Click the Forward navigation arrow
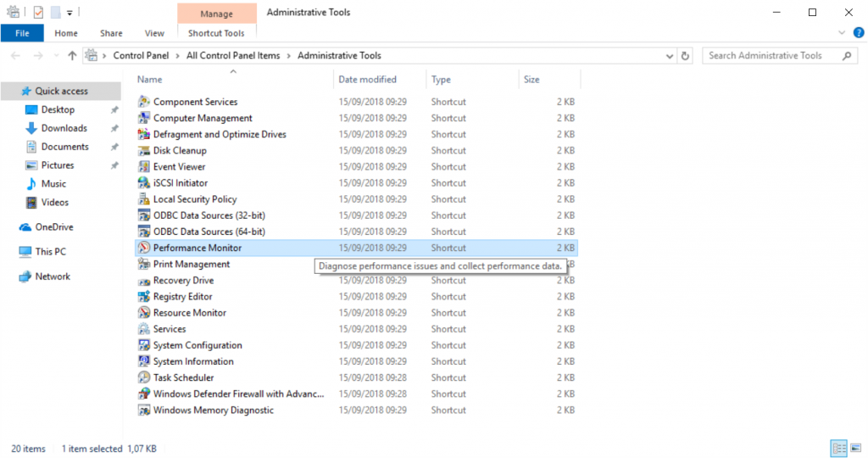Image resolution: width=868 pixels, height=458 pixels. (x=37, y=55)
